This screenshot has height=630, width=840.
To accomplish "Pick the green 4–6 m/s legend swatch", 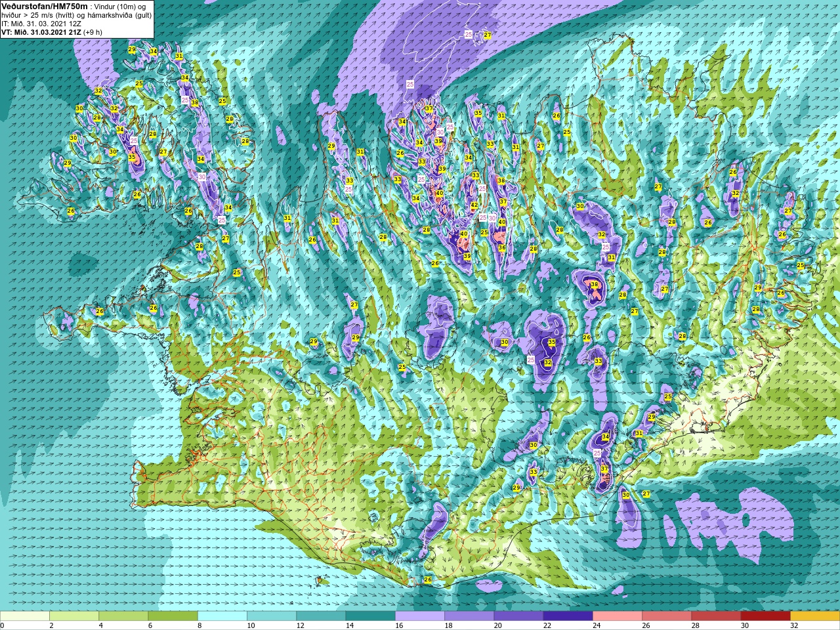I will [123, 616].
